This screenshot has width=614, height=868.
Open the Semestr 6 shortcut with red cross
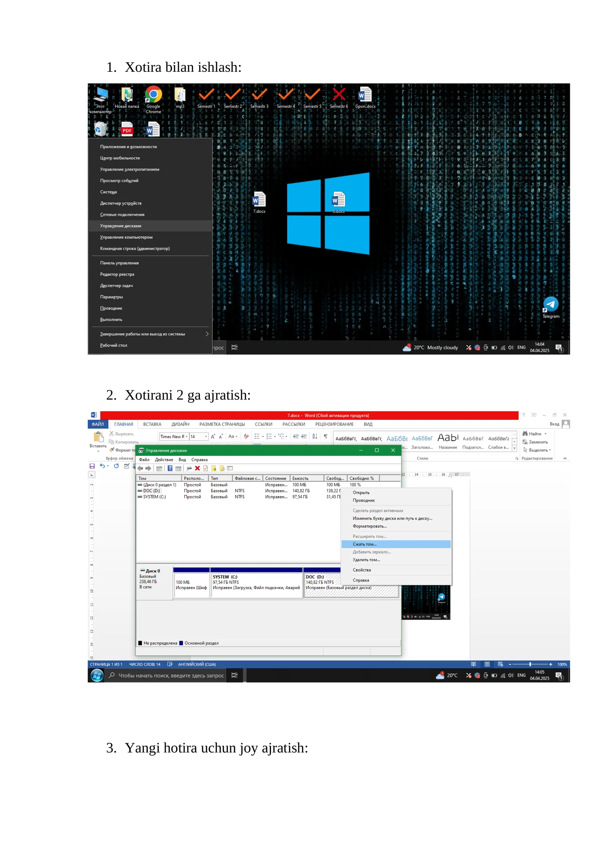click(x=339, y=97)
